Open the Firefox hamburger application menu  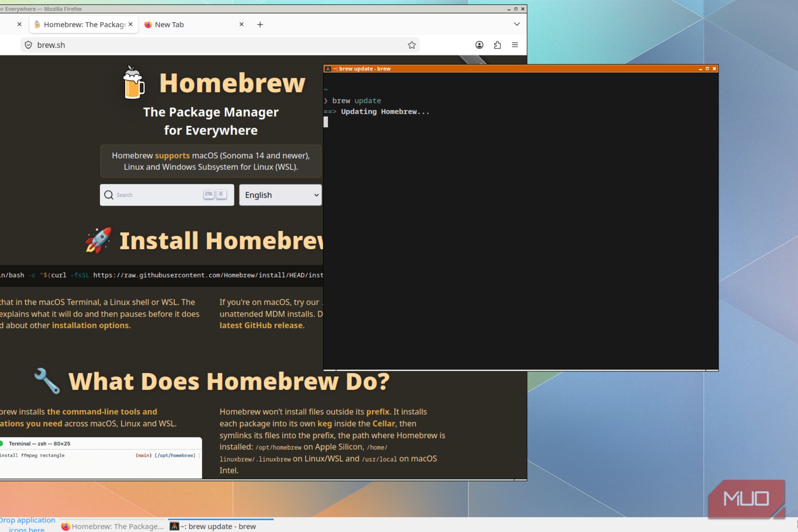click(x=515, y=45)
